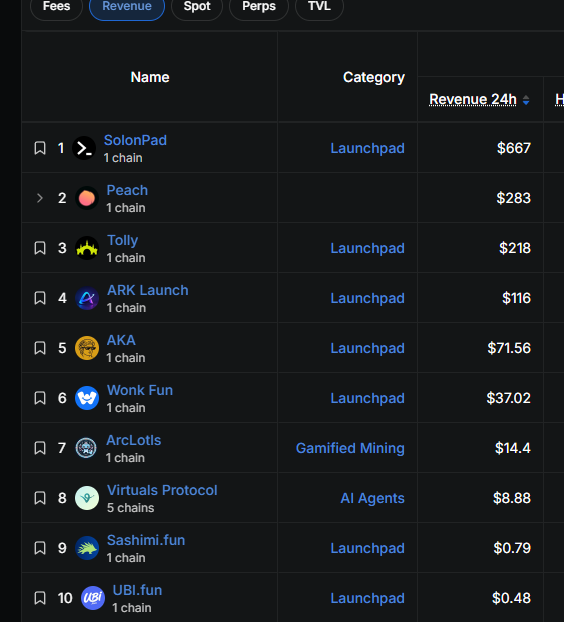Image resolution: width=564 pixels, height=622 pixels.
Task: Open the ARK Launch protocol link
Action: (148, 290)
